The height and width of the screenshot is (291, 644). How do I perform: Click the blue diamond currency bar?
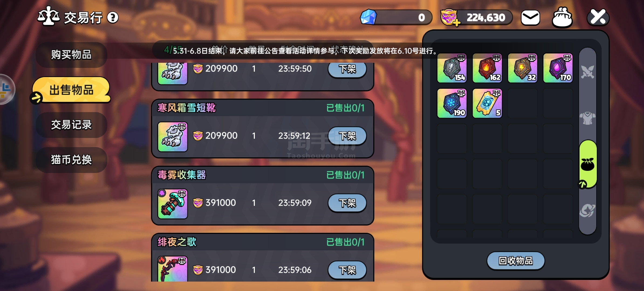click(x=396, y=18)
